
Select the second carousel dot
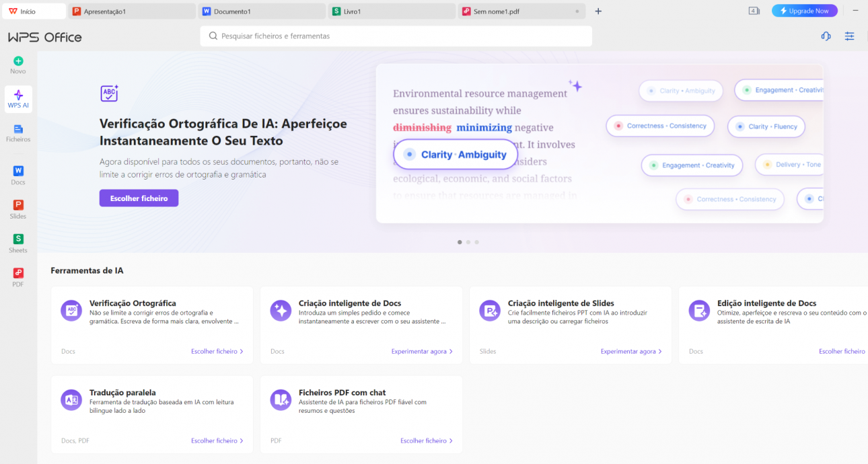click(x=468, y=242)
